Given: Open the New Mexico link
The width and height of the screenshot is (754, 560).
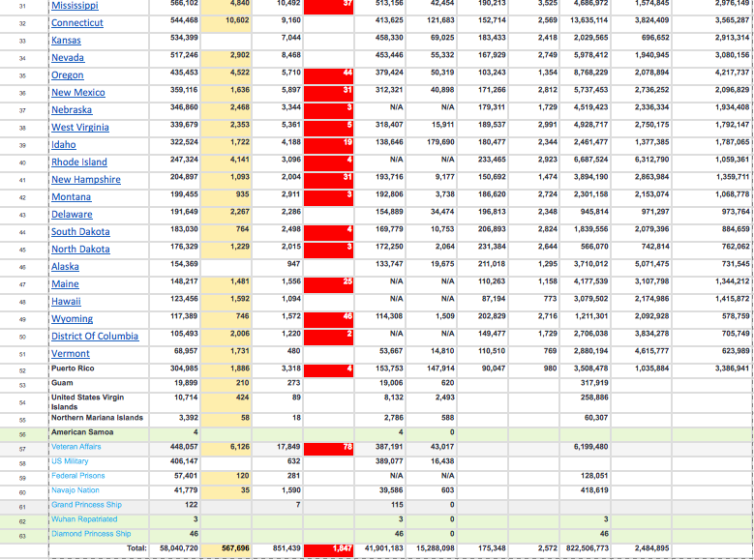Looking at the screenshot, I should coord(77,92).
